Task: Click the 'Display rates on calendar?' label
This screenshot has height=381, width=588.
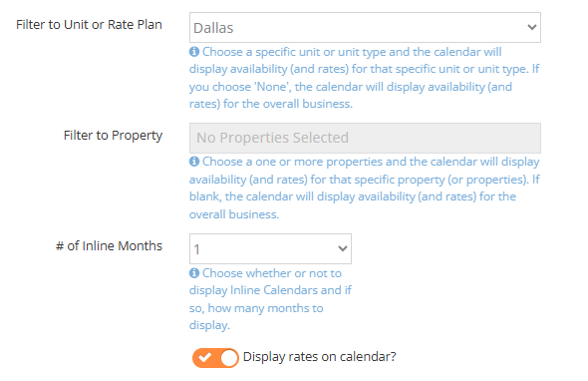Action: point(320,357)
